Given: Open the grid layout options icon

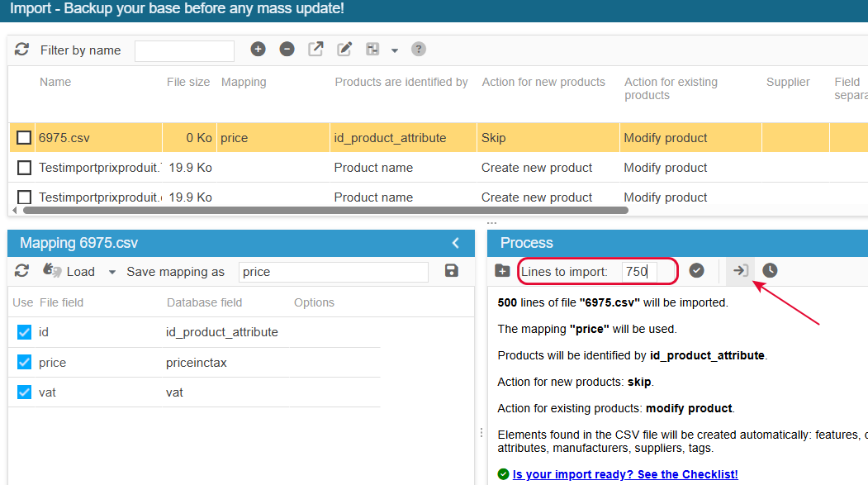Looking at the screenshot, I should coord(372,50).
